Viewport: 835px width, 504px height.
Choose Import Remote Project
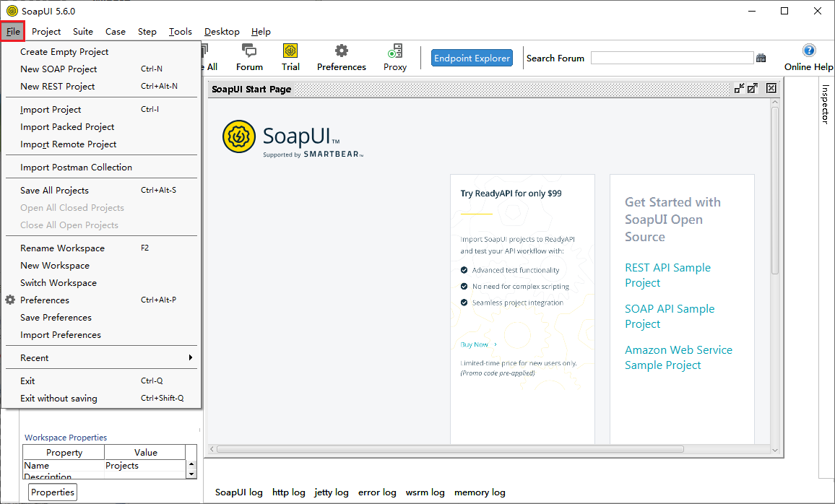point(101,144)
